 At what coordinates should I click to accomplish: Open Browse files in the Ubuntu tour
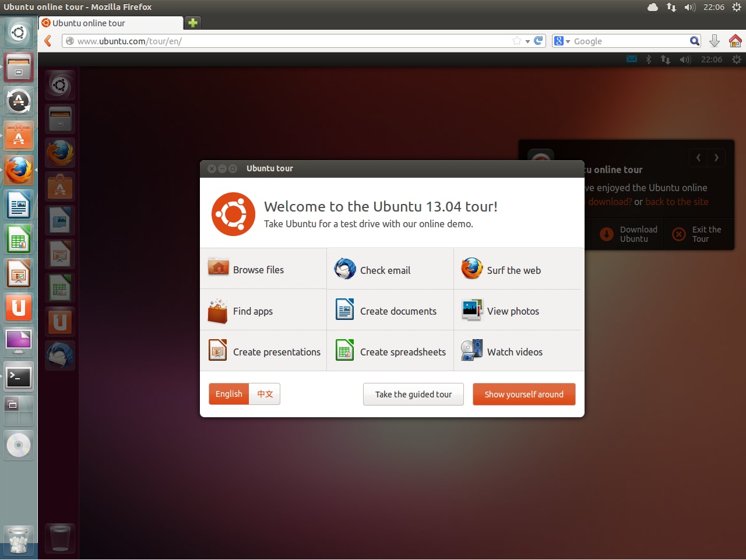click(263, 269)
